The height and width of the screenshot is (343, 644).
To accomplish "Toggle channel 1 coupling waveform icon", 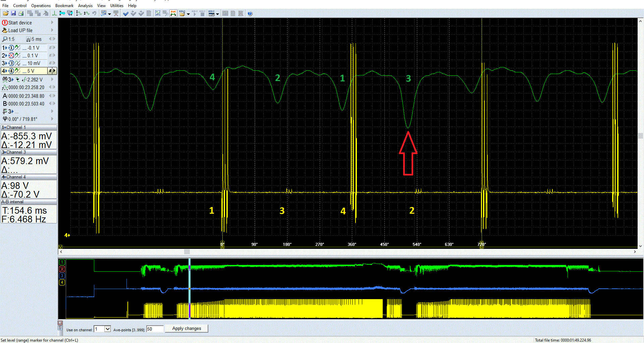I will [18, 48].
